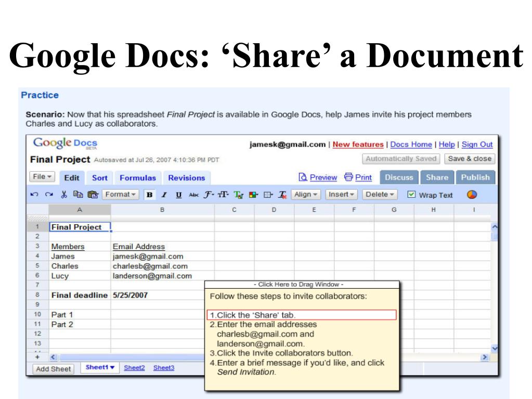Open the Align dropdown

coord(306,195)
